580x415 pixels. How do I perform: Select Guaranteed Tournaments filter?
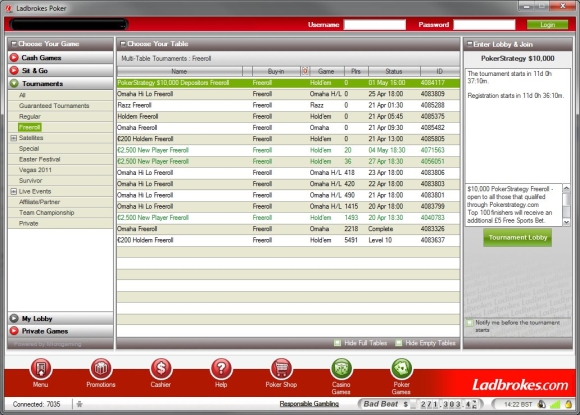tap(54, 106)
